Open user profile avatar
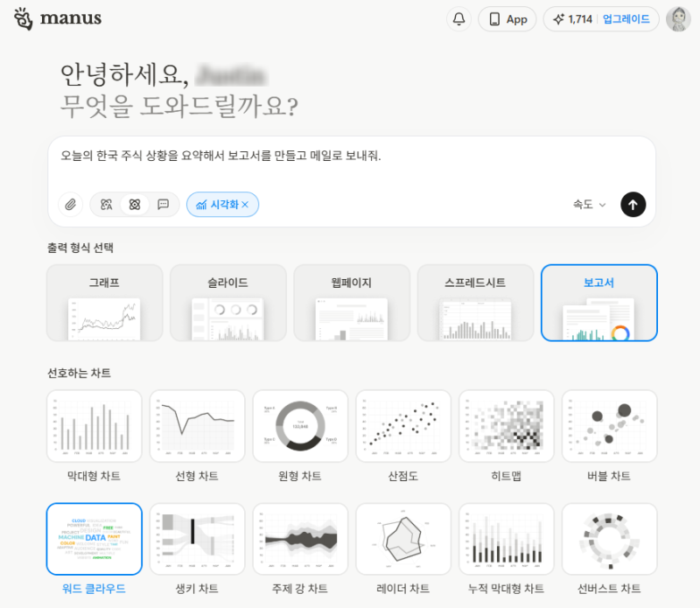The image size is (700, 608). [x=678, y=19]
